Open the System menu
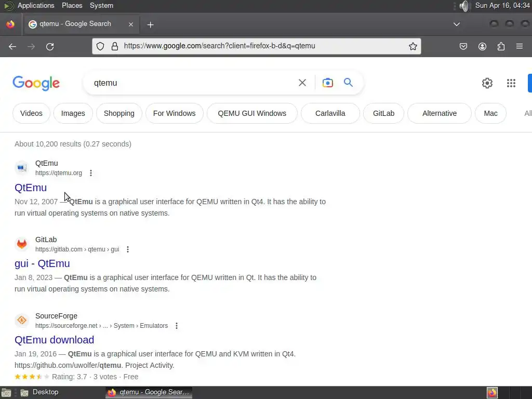 click(x=101, y=6)
